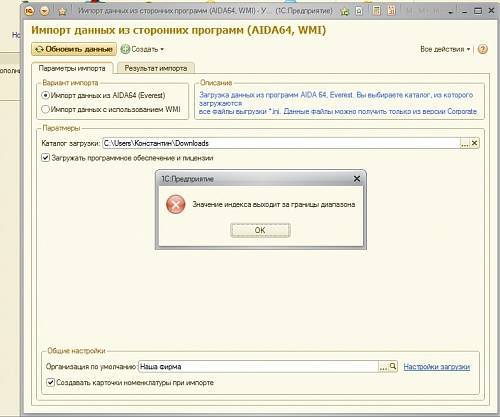The width and height of the screenshot is (500, 417).
Task: Browse catalog with ellipsis button
Action: click(x=465, y=144)
